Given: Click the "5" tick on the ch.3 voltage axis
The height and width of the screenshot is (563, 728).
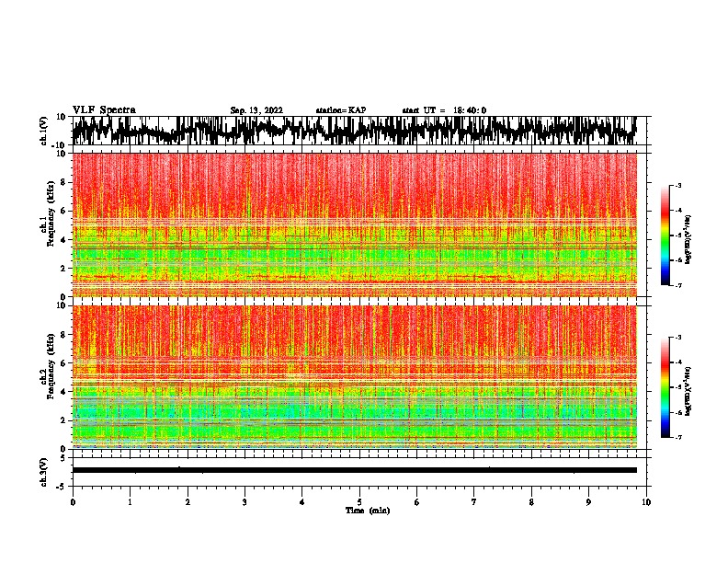Looking at the screenshot, I should point(63,458).
